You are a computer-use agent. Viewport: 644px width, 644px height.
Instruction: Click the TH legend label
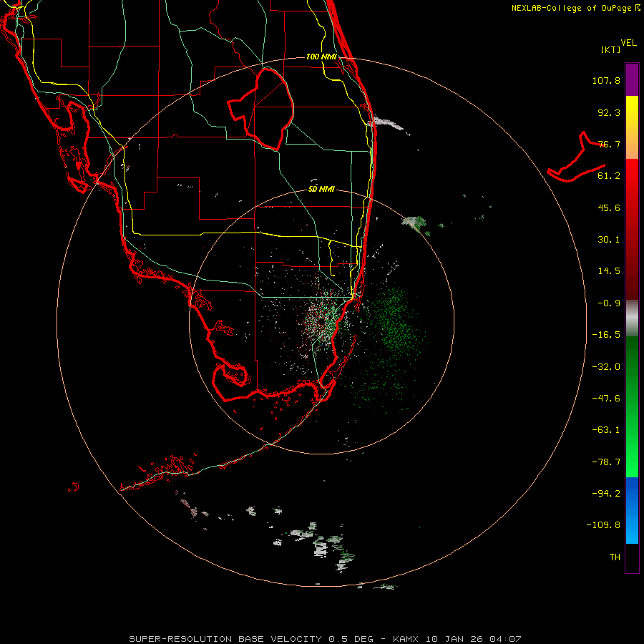615,557
